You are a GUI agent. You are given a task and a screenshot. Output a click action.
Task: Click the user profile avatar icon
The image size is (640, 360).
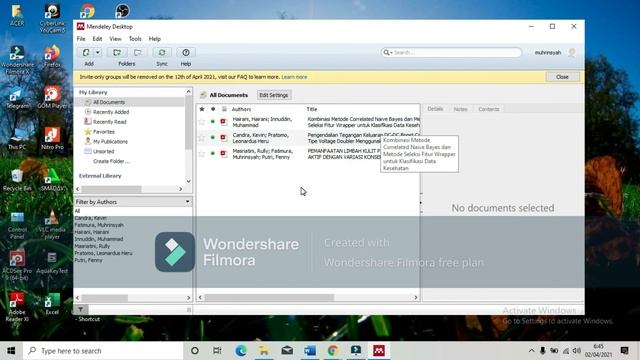pos(572,52)
